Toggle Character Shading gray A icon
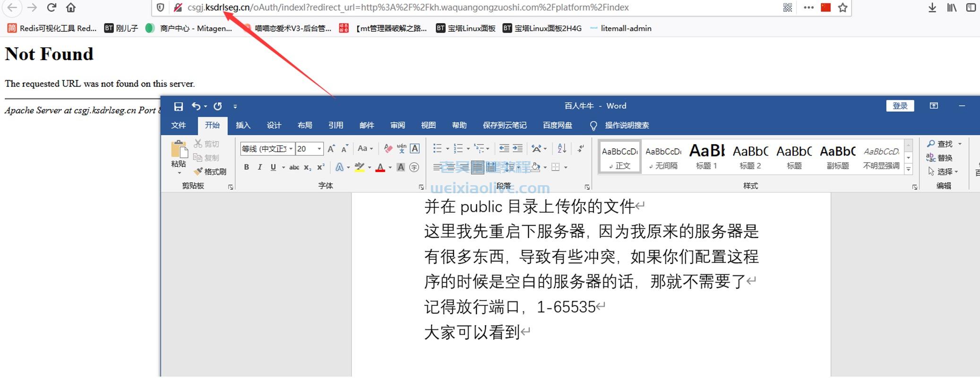Screen dimensions: 980x378 (x=401, y=167)
